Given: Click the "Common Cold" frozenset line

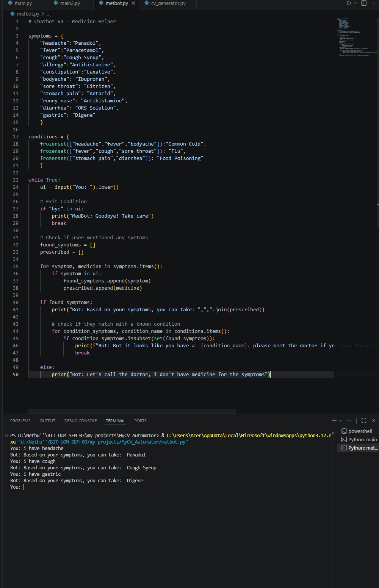Looking at the screenshot, I should (x=123, y=144).
